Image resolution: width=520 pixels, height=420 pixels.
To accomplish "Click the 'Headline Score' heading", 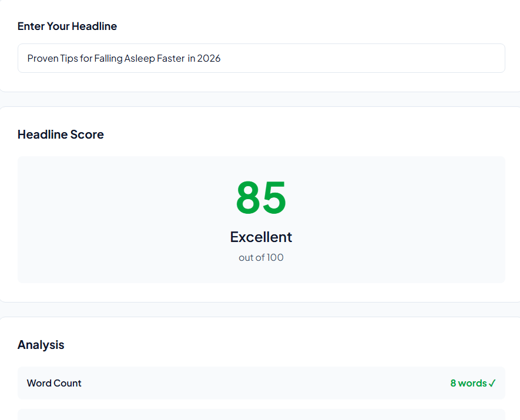I will [x=61, y=135].
